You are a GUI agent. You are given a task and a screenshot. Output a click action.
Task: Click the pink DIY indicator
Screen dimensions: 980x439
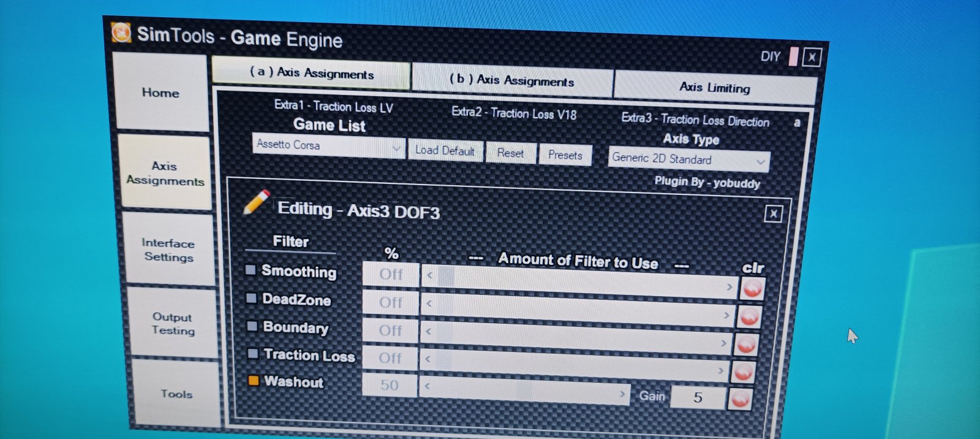coord(793,56)
